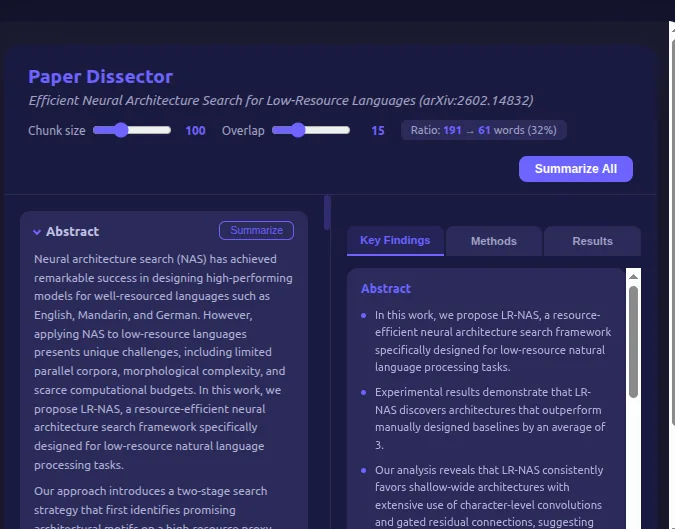Click the chunk size value 100
The width and height of the screenshot is (675, 529).
tap(195, 130)
